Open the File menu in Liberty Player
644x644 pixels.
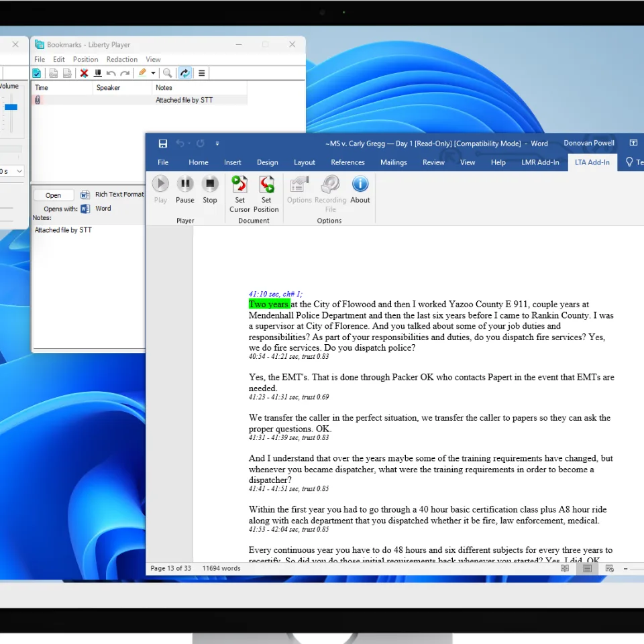click(x=40, y=59)
